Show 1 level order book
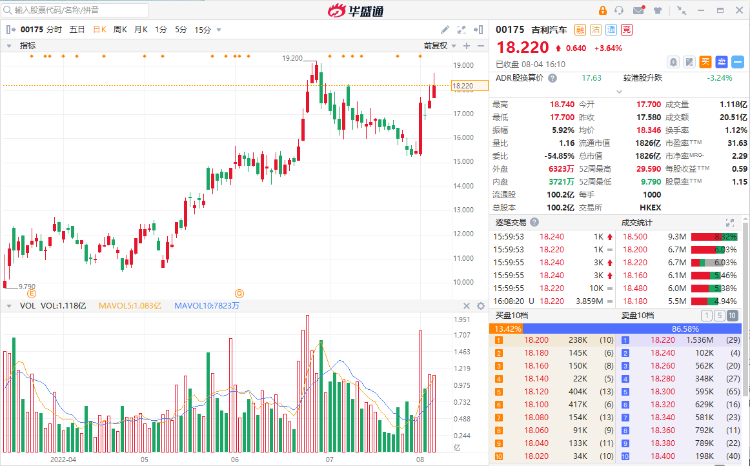The height and width of the screenshot is (466, 750). click(706, 315)
